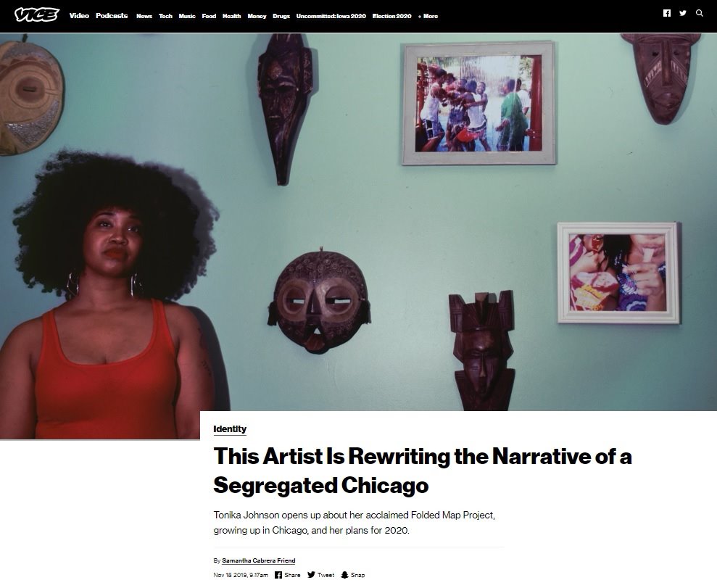This screenshot has height=588, width=717.
Task: Click the VICE logo
Action: (36, 15)
